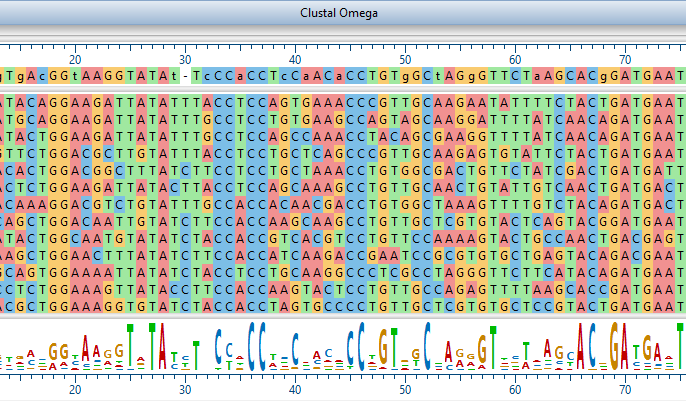Pick the 70 label on the bottom logo ruler

(622, 388)
